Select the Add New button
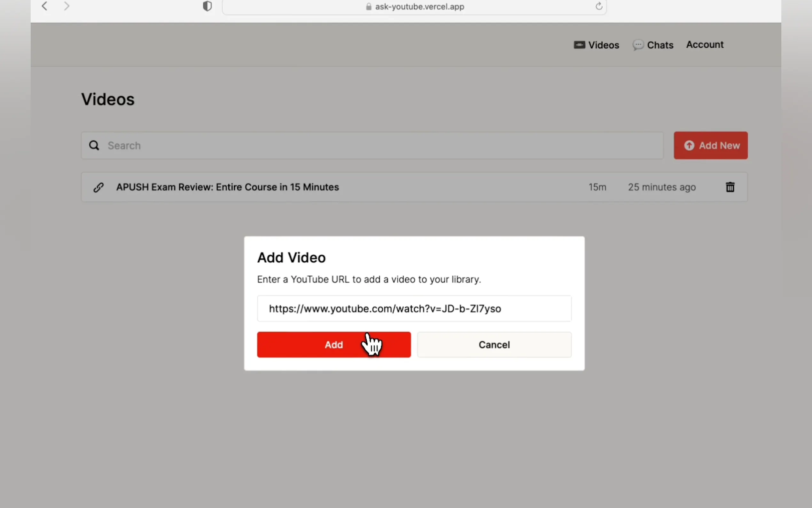 tap(710, 145)
